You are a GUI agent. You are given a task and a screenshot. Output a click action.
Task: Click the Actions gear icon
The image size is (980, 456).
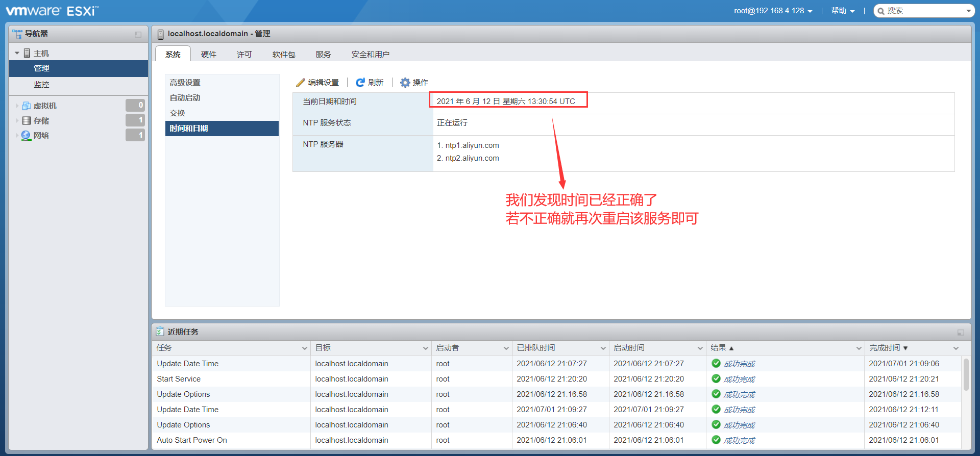(405, 82)
